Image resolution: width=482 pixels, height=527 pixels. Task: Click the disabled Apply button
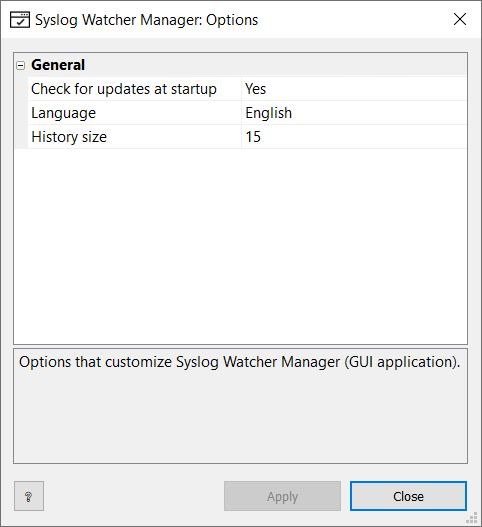tap(282, 496)
